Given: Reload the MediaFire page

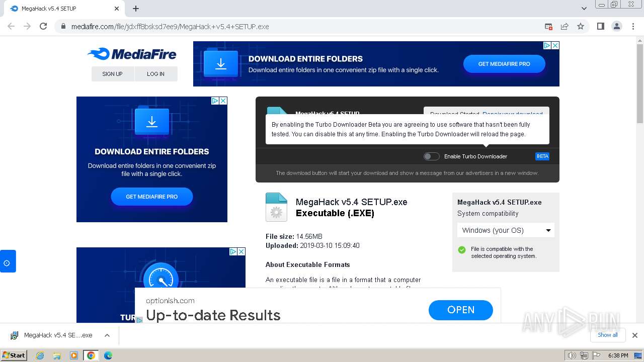Looking at the screenshot, I should (x=43, y=26).
